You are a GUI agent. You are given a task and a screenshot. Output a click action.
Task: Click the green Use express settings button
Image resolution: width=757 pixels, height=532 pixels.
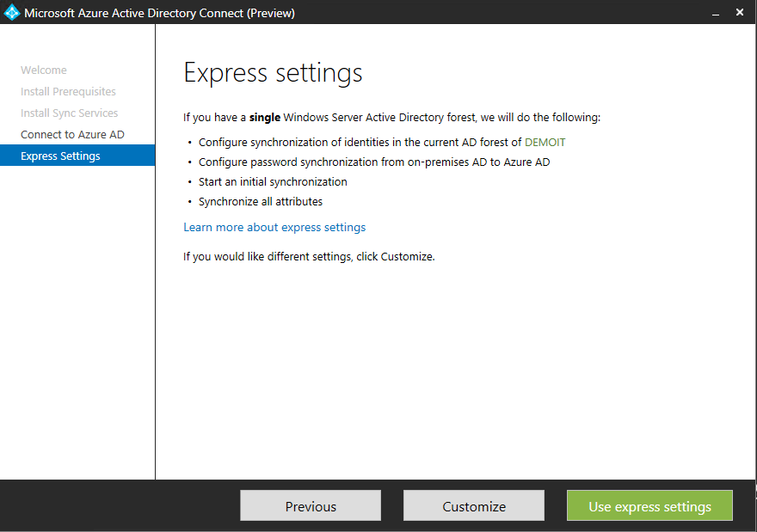click(x=649, y=506)
